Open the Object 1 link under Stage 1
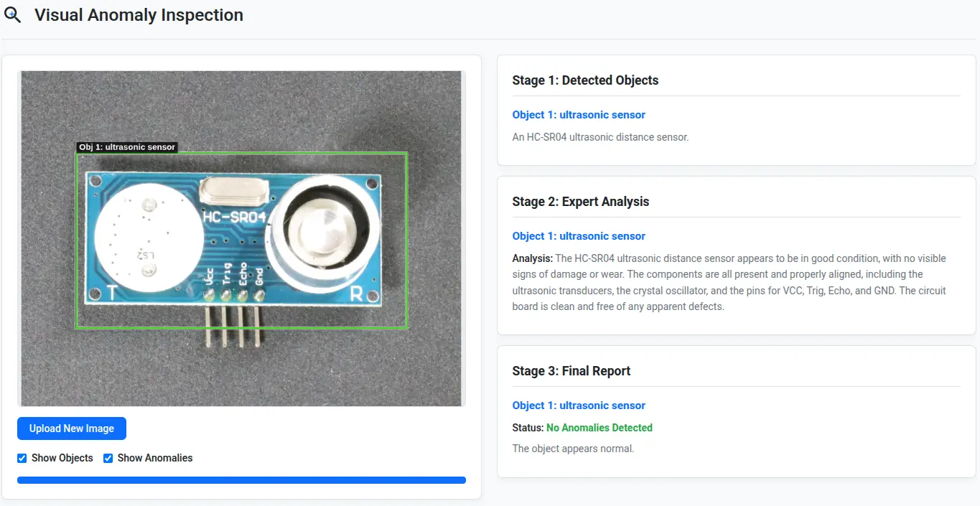Screen dimensions: 980x506 coord(578,115)
